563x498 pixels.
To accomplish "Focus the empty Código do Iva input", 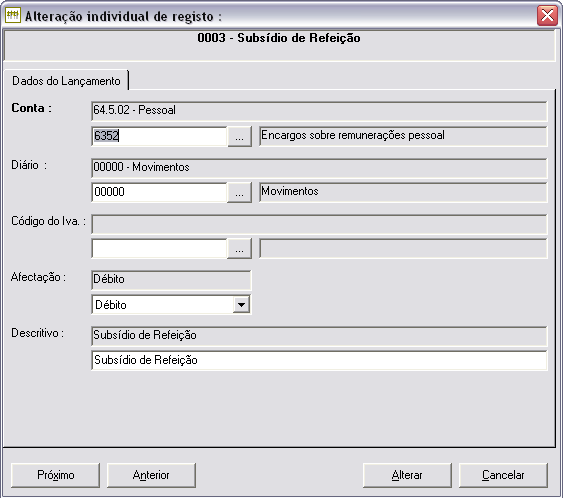I will click(x=159, y=248).
